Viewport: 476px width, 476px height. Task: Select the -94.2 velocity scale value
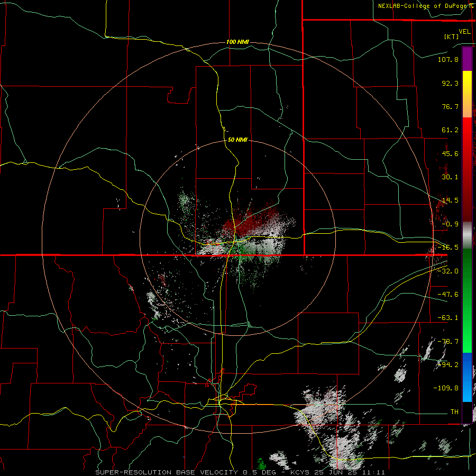click(x=448, y=364)
